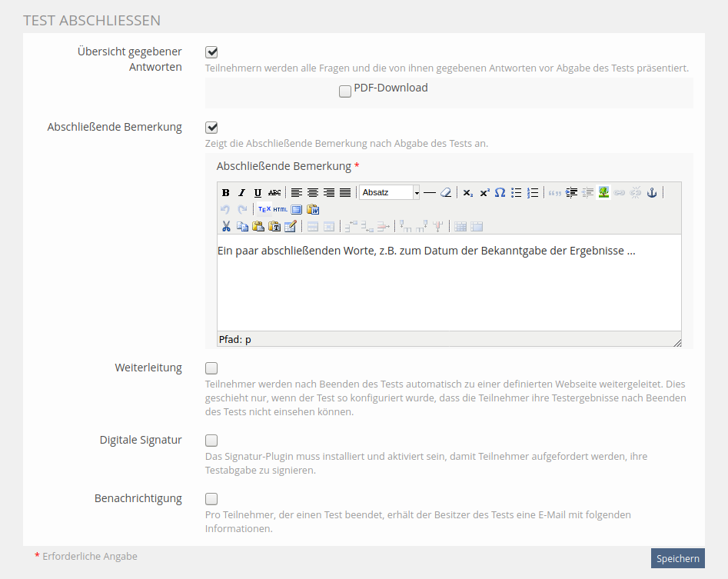Click the editor resize handle corner
Image resolution: width=728 pixels, height=579 pixels.
[676, 343]
